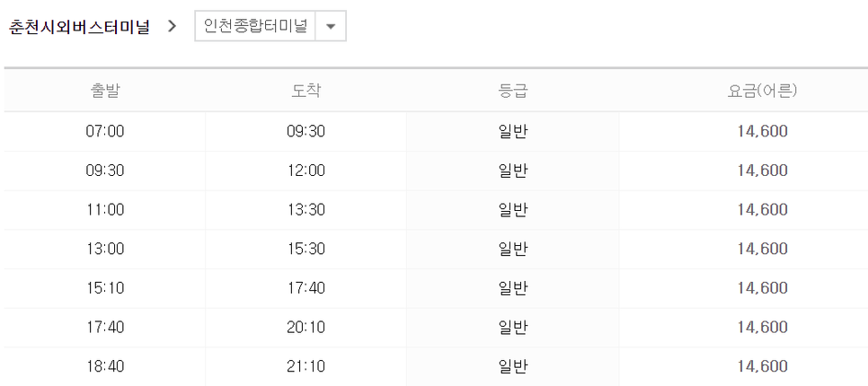The width and height of the screenshot is (868, 386).
Task: Click the 출발 column header
Action: tap(104, 92)
